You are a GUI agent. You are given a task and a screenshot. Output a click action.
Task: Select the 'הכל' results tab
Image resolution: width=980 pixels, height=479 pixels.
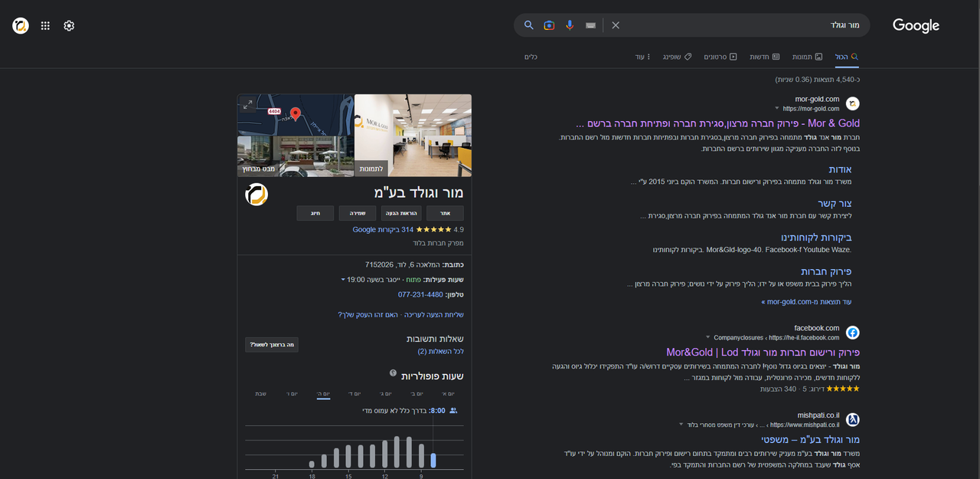click(x=847, y=57)
